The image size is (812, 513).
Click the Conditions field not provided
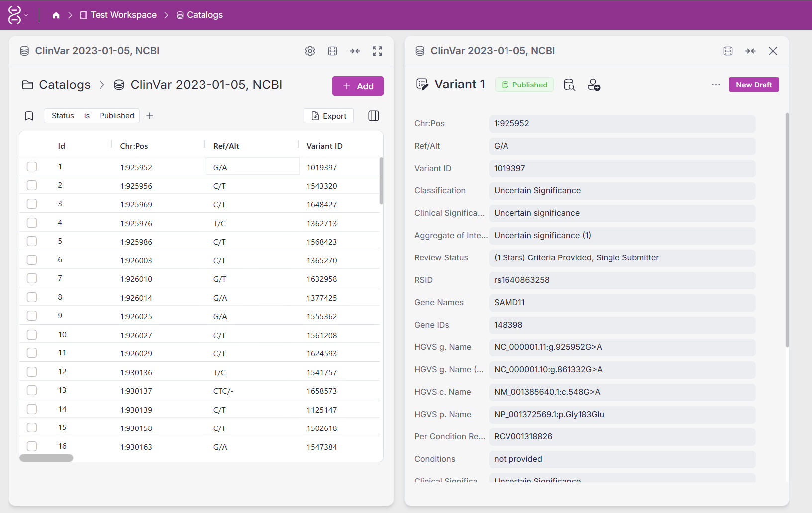(x=622, y=459)
